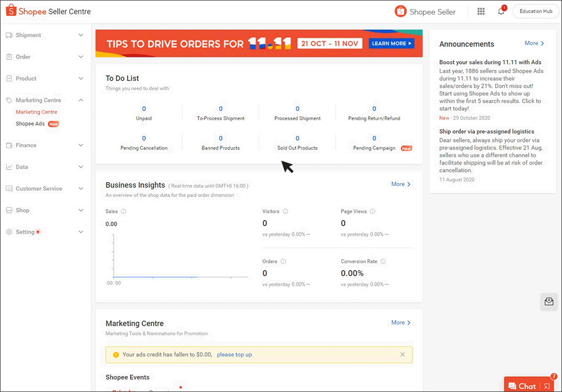Viewport: 562px width, 392px height.
Task: Open the apps grid icon near Shopee Seller
Action: pyautogui.click(x=481, y=11)
